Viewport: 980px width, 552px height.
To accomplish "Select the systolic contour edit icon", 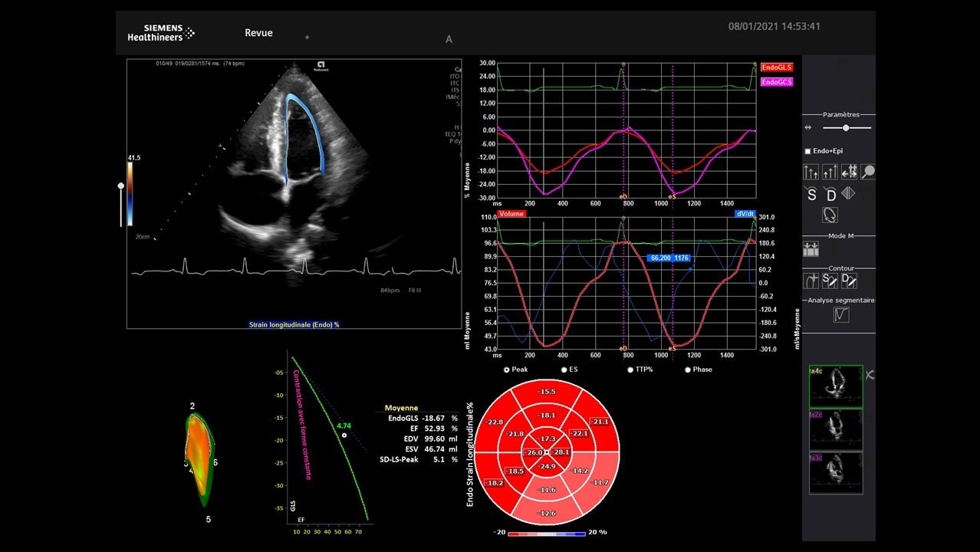I will click(830, 281).
